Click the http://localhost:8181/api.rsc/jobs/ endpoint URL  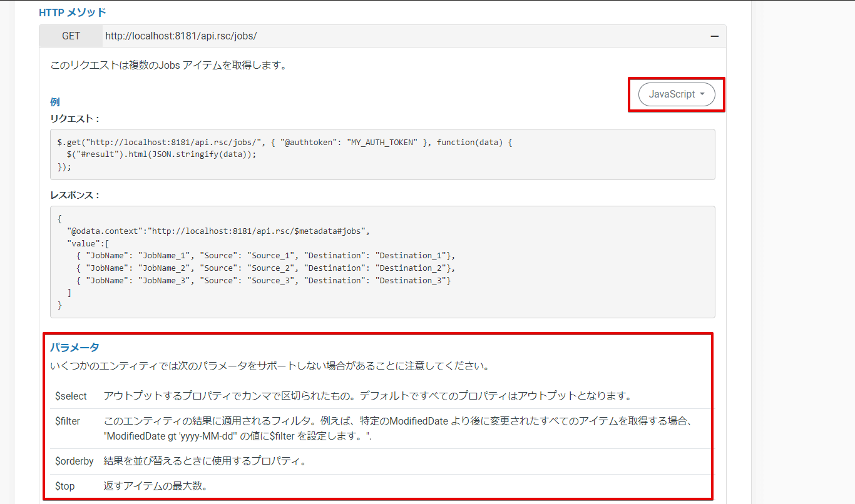click(181, 36)
